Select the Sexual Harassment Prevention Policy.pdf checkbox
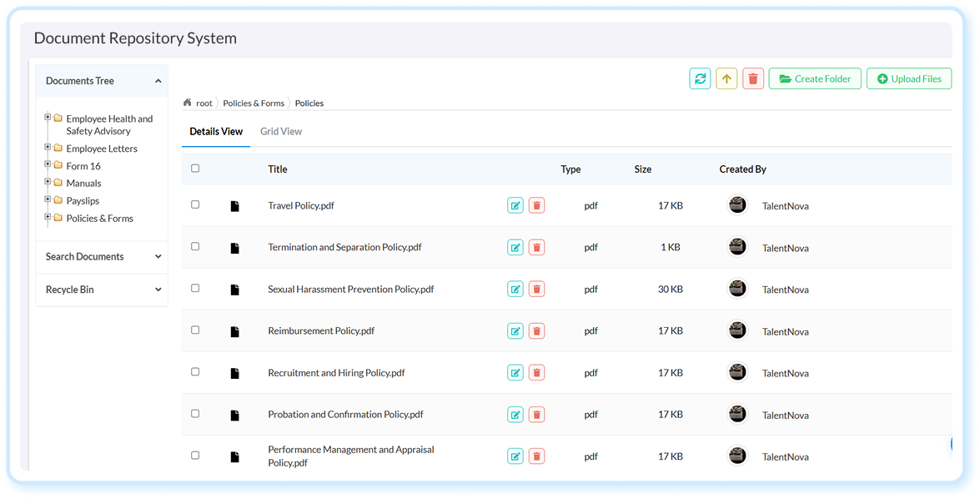The width and height of the screenshot is (980, 499). (x=195, y=288)
